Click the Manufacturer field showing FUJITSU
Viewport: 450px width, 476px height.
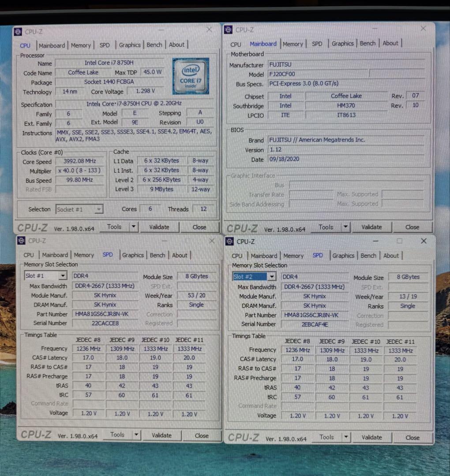pos(346,65)
